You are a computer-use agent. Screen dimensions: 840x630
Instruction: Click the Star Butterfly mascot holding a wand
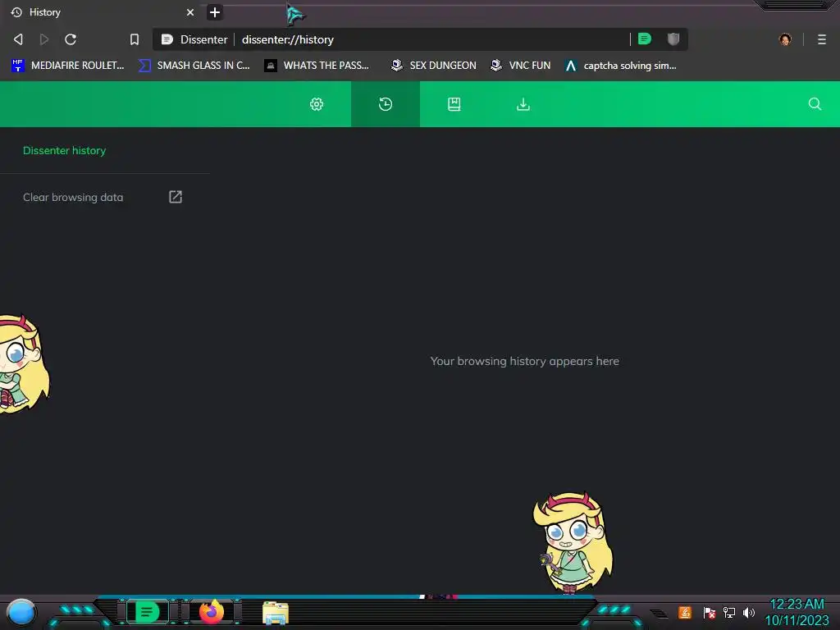click(573, 543)
